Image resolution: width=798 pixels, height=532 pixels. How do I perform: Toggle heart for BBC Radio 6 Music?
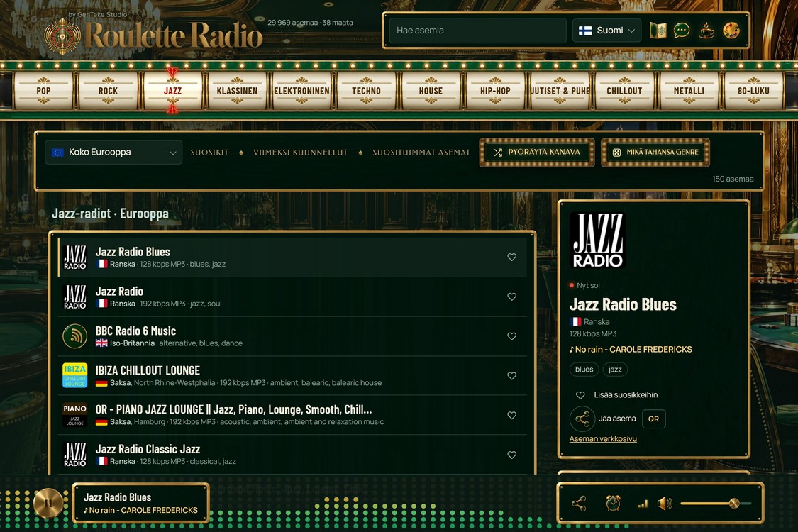pyautogui.click(x=512, y=336)
